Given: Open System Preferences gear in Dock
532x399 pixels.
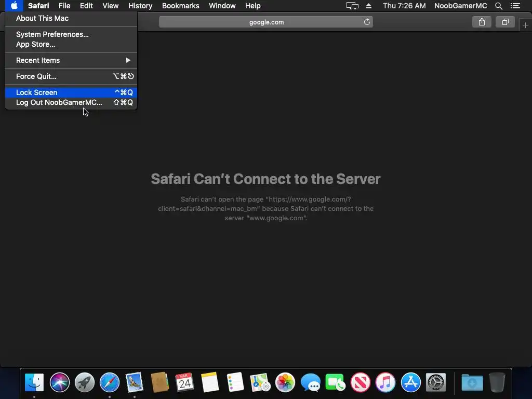Looking at the screenshot, I should 436,382.
